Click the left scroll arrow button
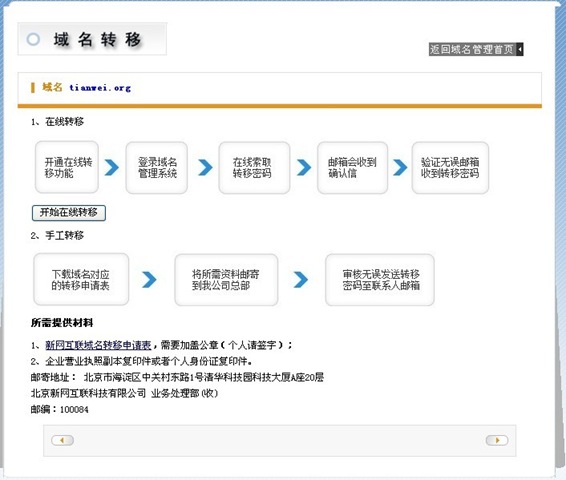Image resolution: width=566 pixels, height=480 pixels. point(62,440)
